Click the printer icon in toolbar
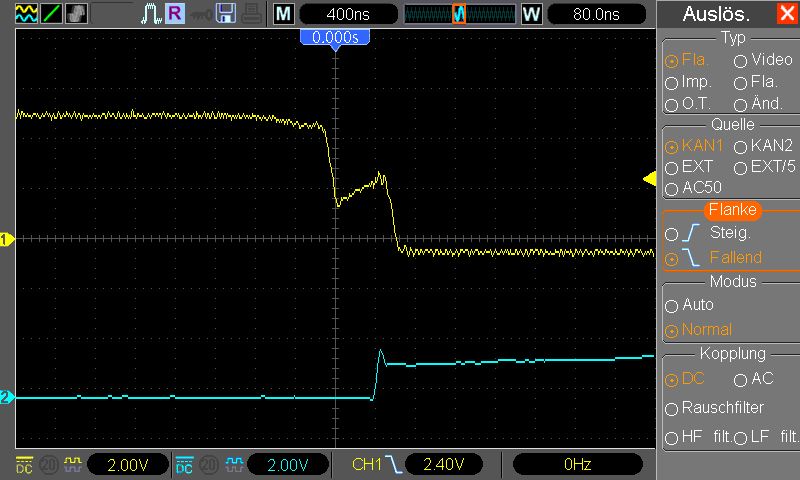800x480 pixels. pos(251,14)
